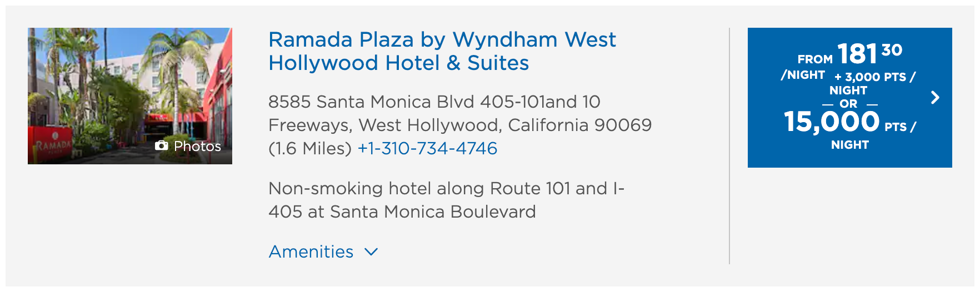The image size is (980, 292).
Task: Click the OR separator in the rate box
Action: (x=848, y=104)
